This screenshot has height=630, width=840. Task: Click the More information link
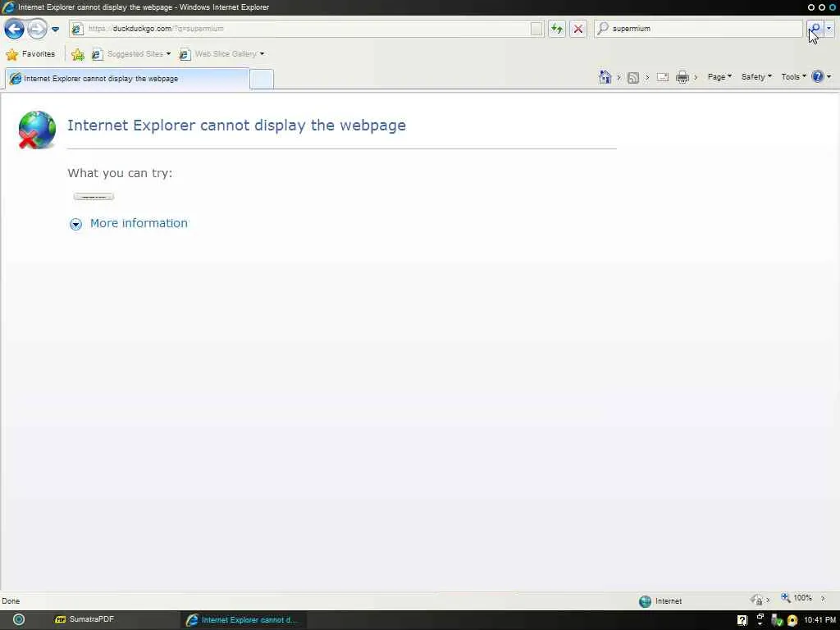click(139, 223)
